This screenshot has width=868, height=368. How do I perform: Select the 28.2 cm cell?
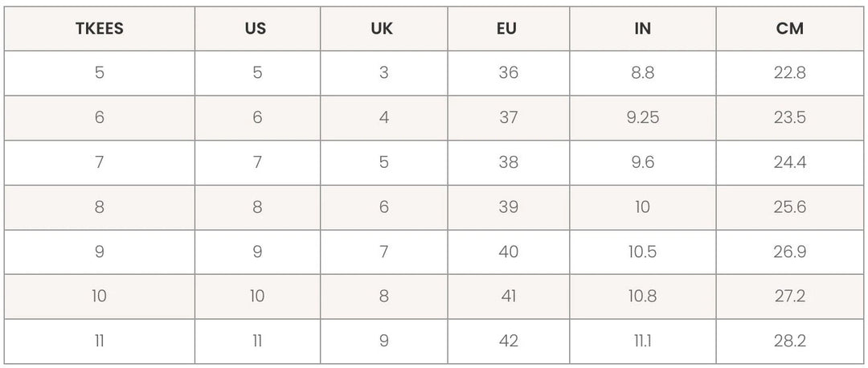[x=790, y=341]
